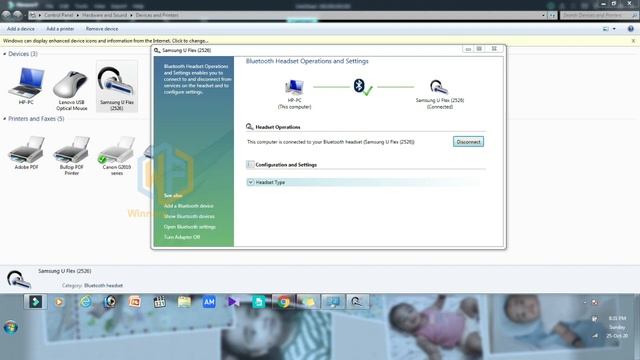Click the Bluetooth headset category text
Viewport: 640px width, 360px height.
(103, 285)
